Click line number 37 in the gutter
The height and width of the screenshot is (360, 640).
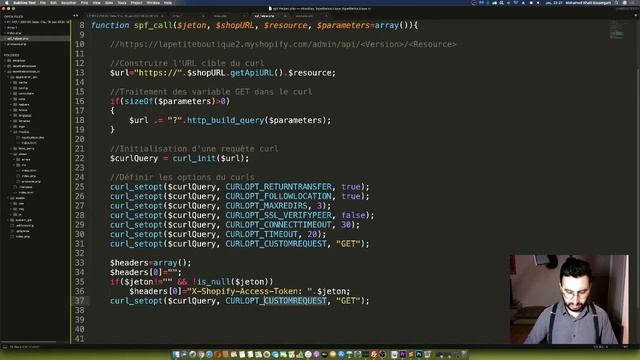pyautogui.click(x=80, y=301)
